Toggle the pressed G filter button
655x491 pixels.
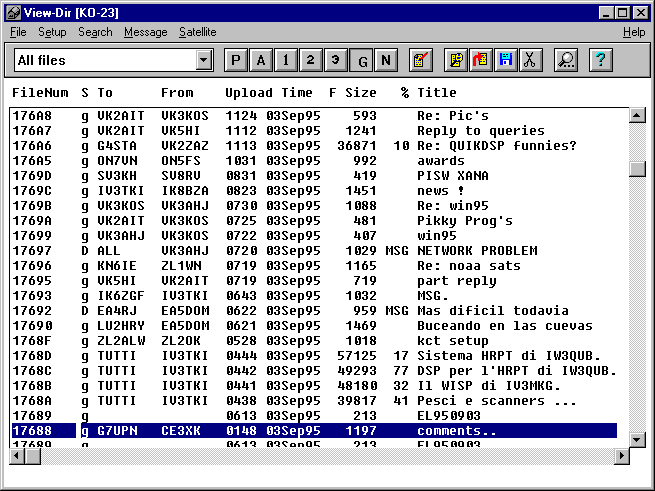[361, 60]
